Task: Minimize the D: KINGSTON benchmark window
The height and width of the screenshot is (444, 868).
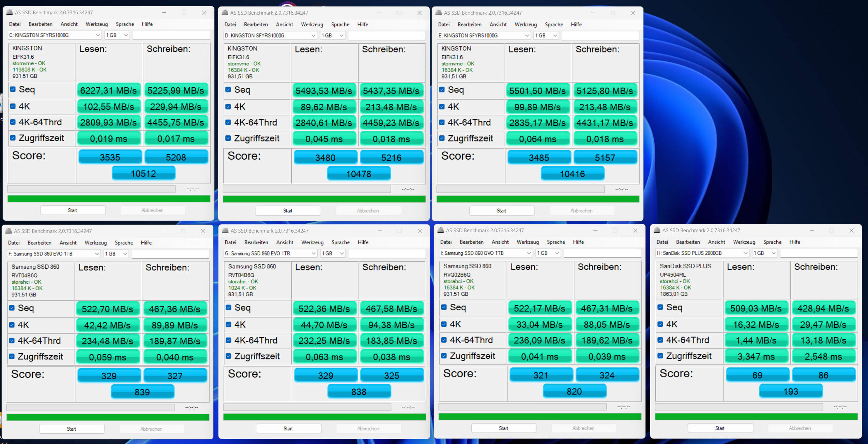Action: pyautogui.click(x=380, y=13)
